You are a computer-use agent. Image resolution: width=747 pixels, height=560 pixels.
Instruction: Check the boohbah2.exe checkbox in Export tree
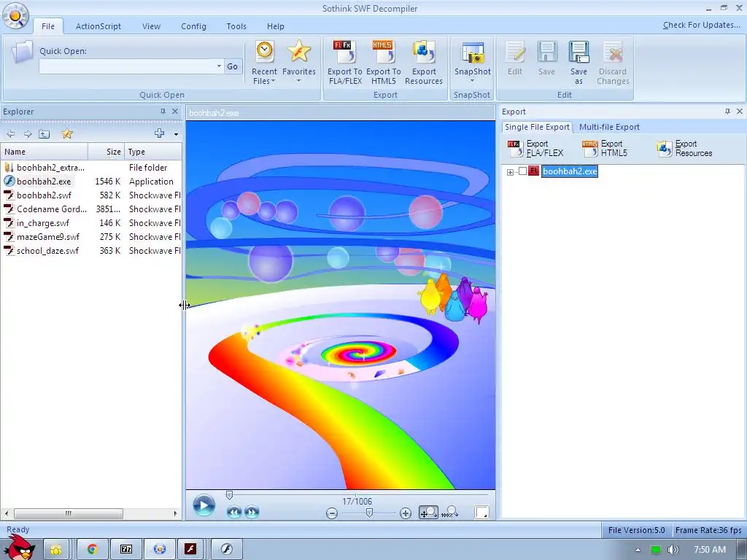[522, 171]
